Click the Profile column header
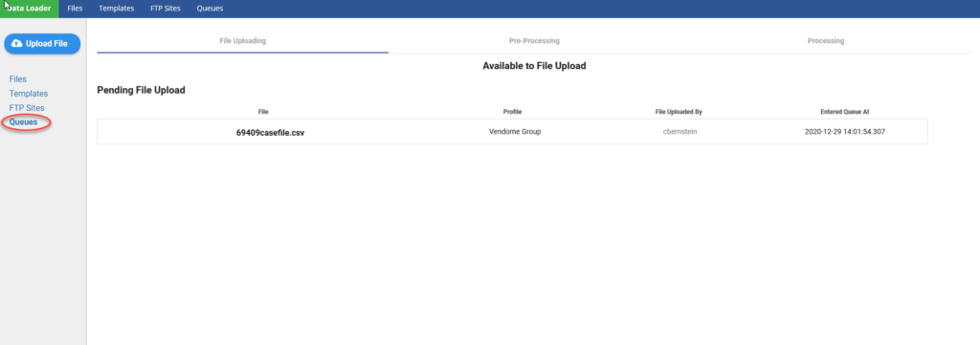 (513, 112)
